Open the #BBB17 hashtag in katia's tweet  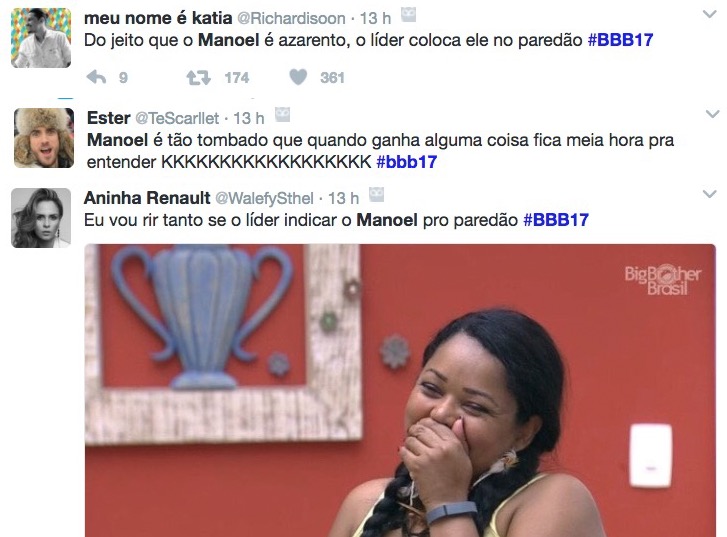click(620, 40)
